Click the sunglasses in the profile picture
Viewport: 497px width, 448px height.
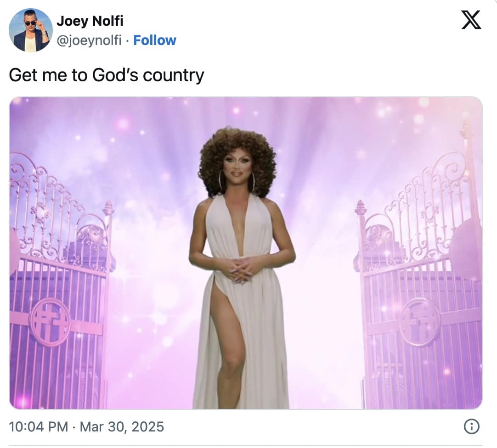coord(31,23)
